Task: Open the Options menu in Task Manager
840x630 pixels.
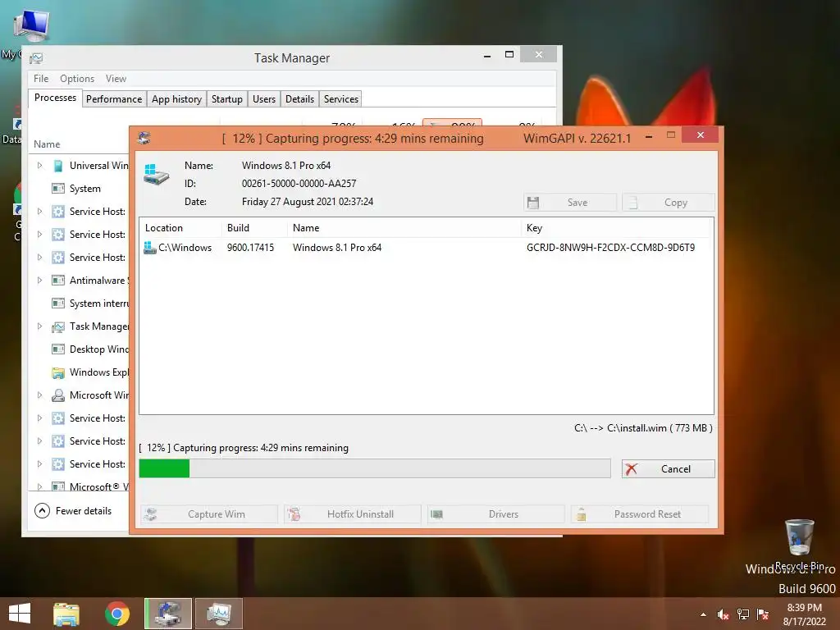Action: (77, 78)
